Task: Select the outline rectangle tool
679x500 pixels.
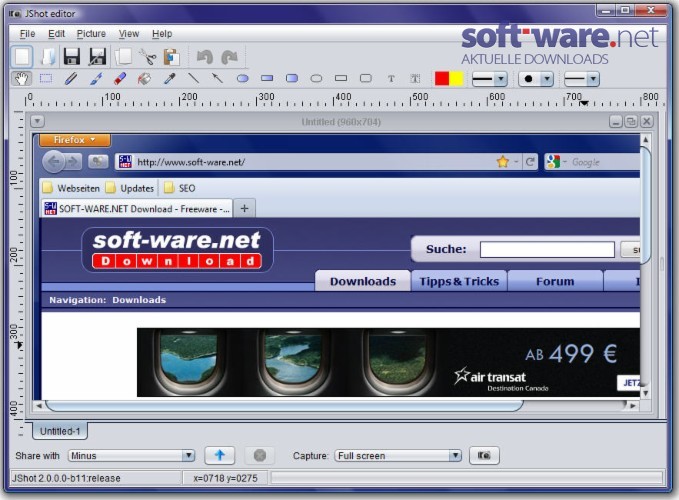Action: pos(341,78)
